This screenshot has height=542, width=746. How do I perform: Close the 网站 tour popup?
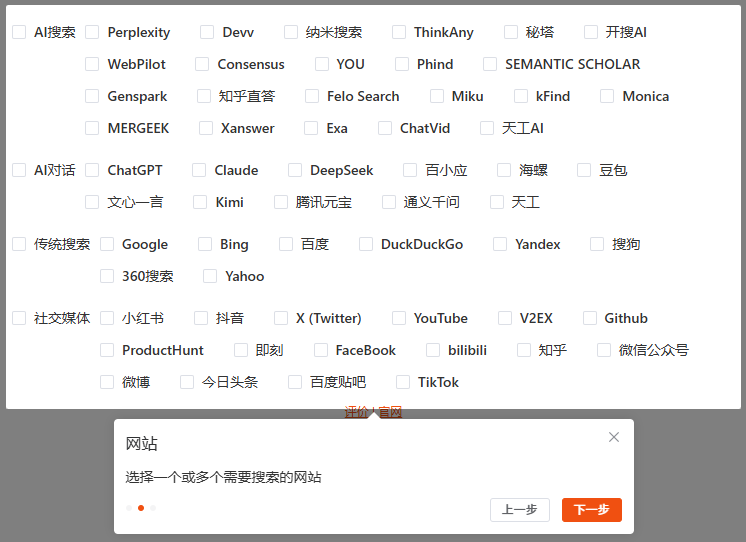coord(614,437)
